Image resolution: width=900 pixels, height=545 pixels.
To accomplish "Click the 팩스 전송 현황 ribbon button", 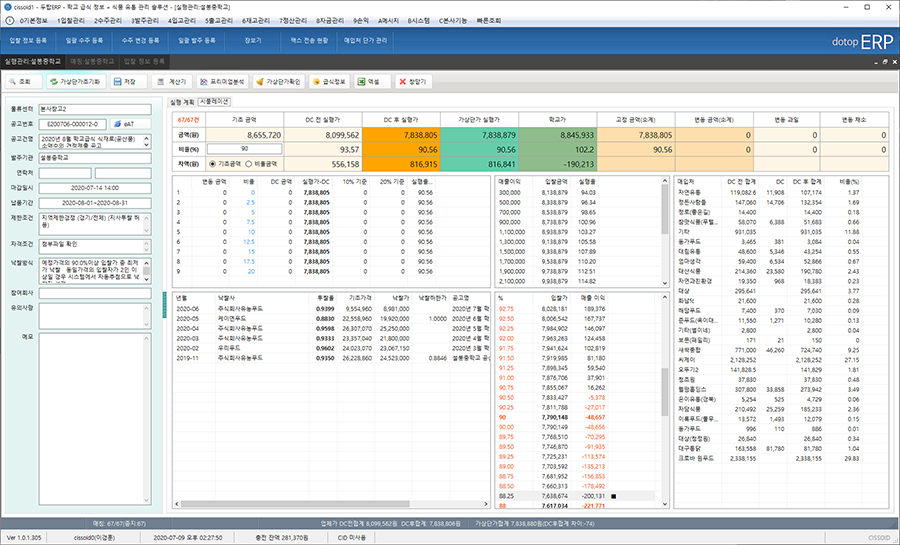I will [309, 41].
